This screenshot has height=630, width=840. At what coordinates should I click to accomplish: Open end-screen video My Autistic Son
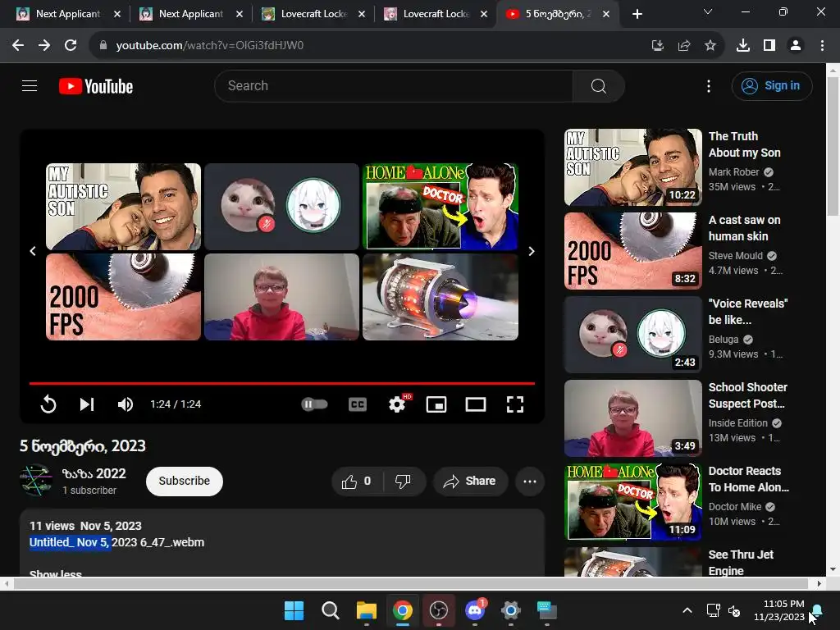123,206
